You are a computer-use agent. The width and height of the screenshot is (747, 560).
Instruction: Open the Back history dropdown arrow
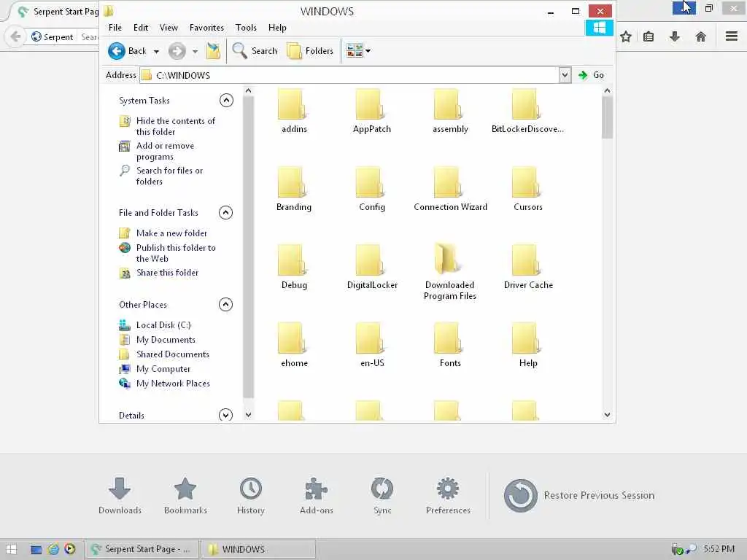pos(156,52)
